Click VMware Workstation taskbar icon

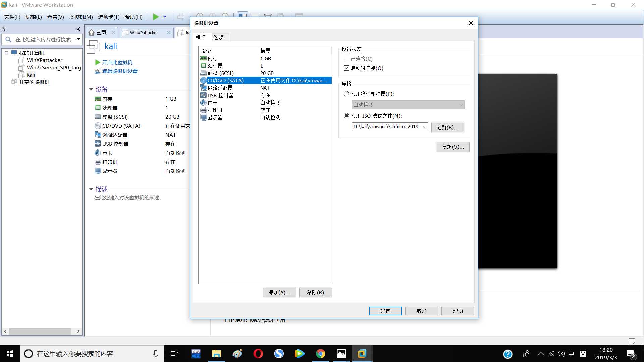pos(362,354)
